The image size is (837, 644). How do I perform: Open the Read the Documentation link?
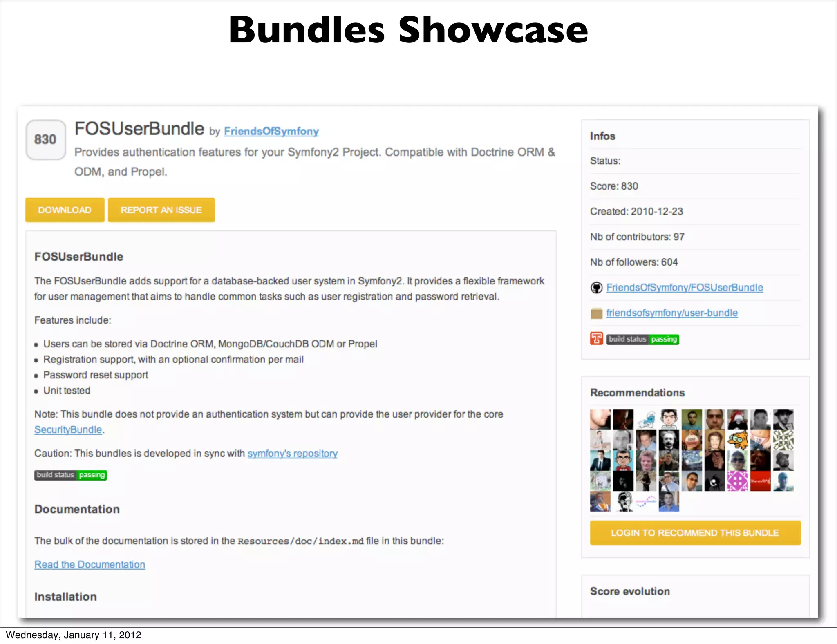coord(90,565)
